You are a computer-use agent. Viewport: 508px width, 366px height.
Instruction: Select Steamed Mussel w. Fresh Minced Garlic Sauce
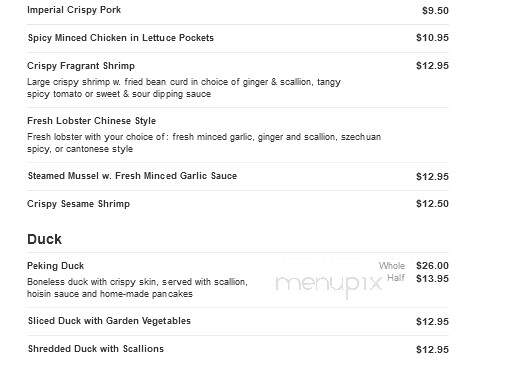(132, 176)
